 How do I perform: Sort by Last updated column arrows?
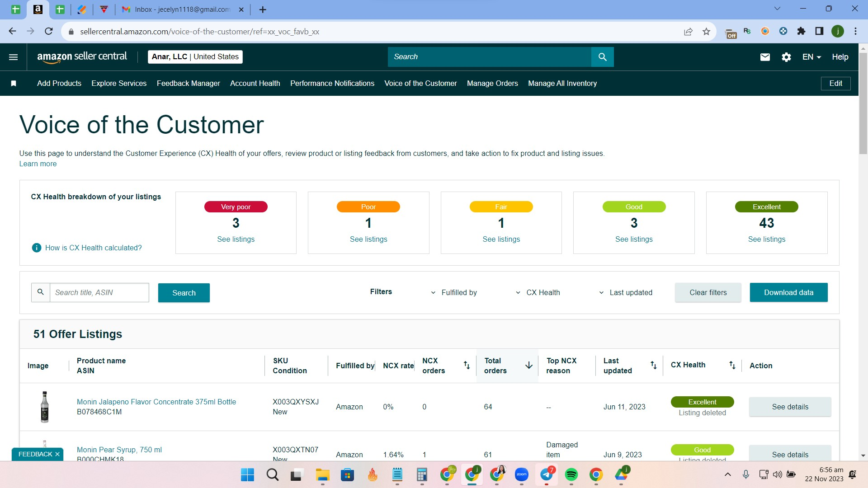[x=653, y=365]
